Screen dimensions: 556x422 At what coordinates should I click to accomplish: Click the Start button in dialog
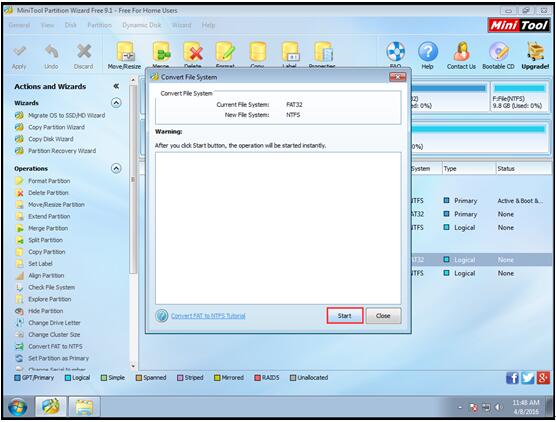[345, 316]
